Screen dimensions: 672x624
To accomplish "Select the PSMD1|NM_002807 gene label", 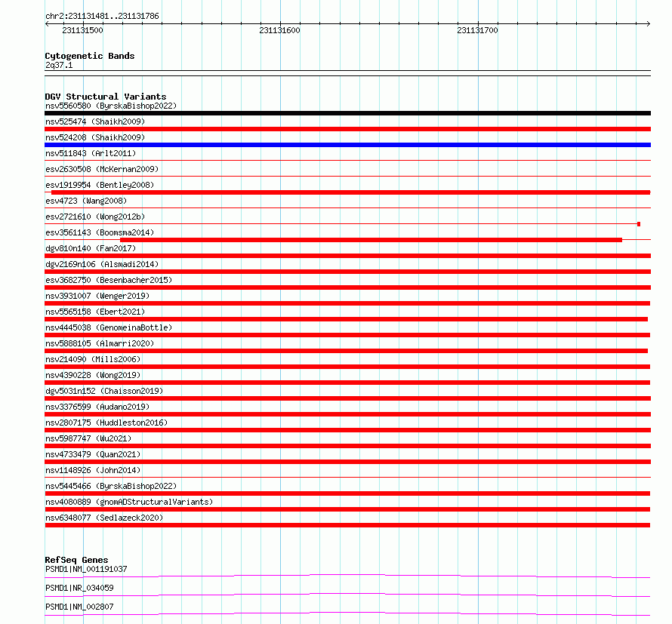I will (79, 607).
